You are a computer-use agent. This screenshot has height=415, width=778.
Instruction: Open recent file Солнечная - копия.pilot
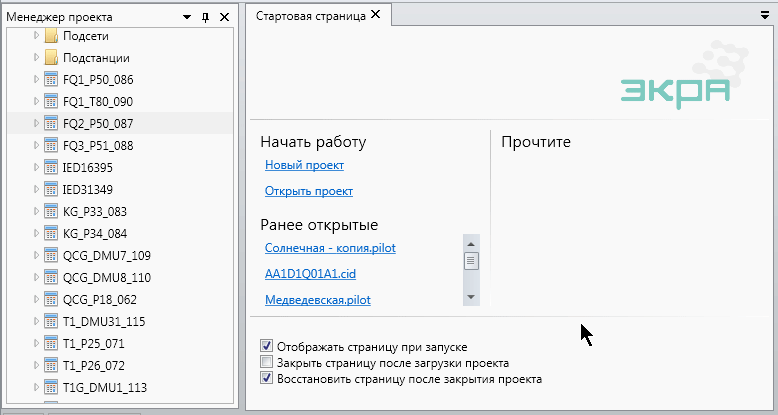tap(330, 248)
